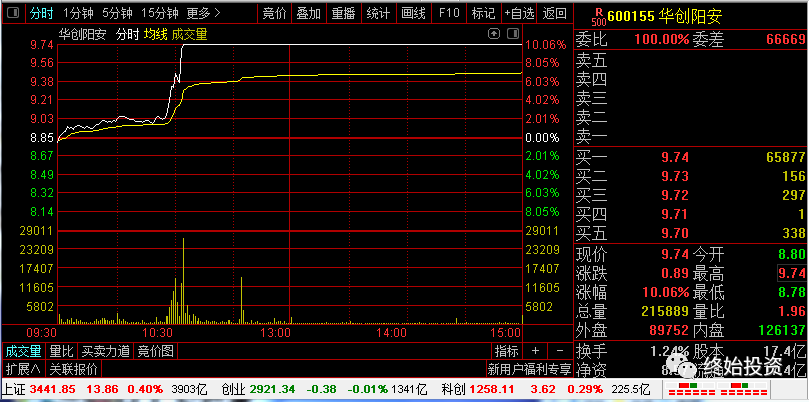
Task: Click the 华创阳安 label in the chart header
Action: (x=83, y=35)
